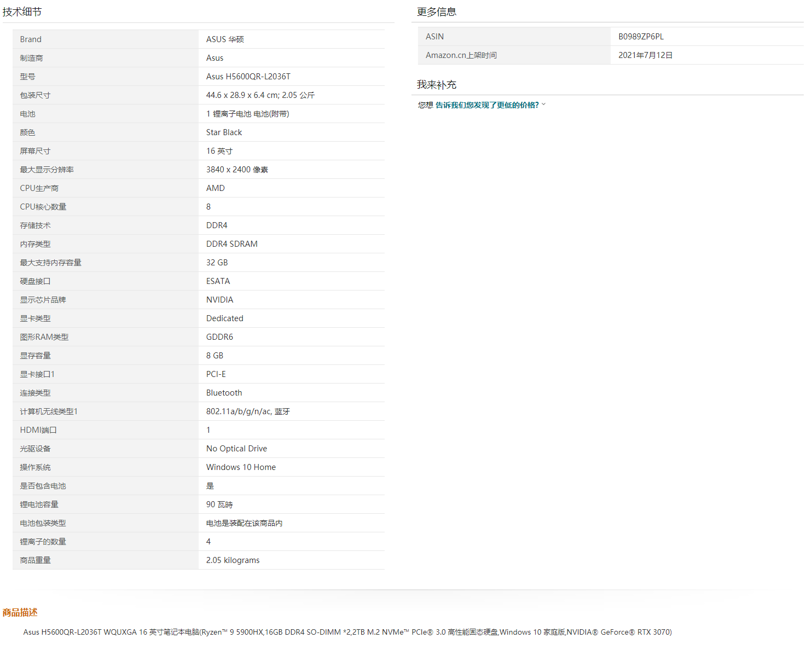This screenshot has width=812, height=650.
Task: Click the 颜色 row label
Action: (27, 132)
